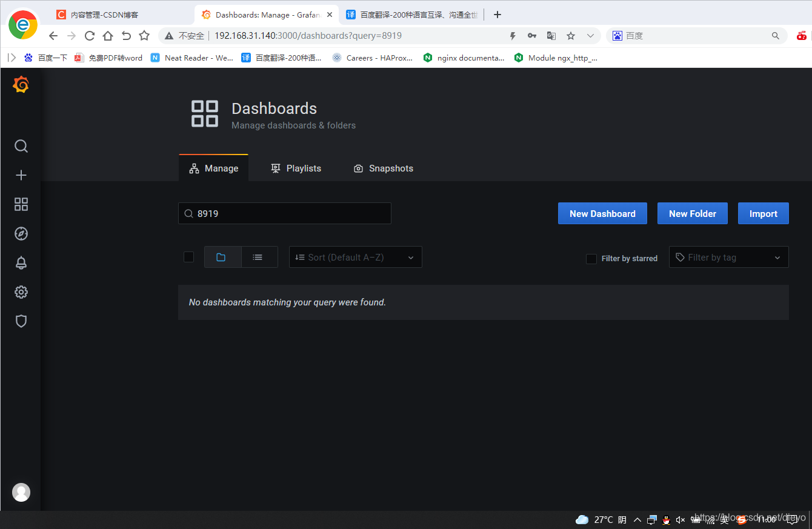This screenshot has width=812, height=529.
Task: Open a new browser tab with plus
Action: point(498,15)
